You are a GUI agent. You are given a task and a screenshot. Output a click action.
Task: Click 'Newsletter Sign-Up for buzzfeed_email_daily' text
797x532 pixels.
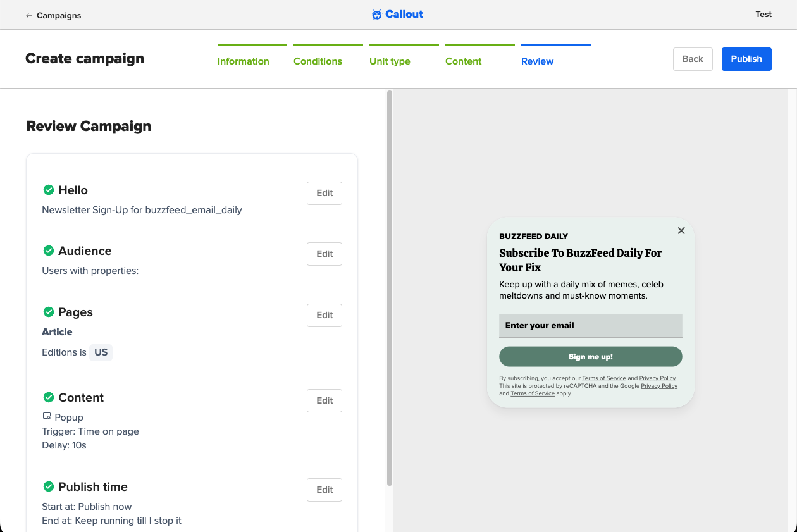(142, 210)
